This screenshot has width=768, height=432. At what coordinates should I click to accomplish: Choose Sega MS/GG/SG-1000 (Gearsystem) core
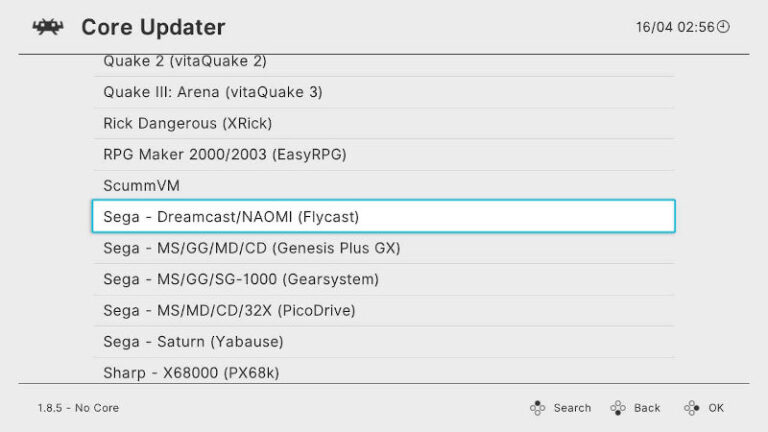[240, 279]
